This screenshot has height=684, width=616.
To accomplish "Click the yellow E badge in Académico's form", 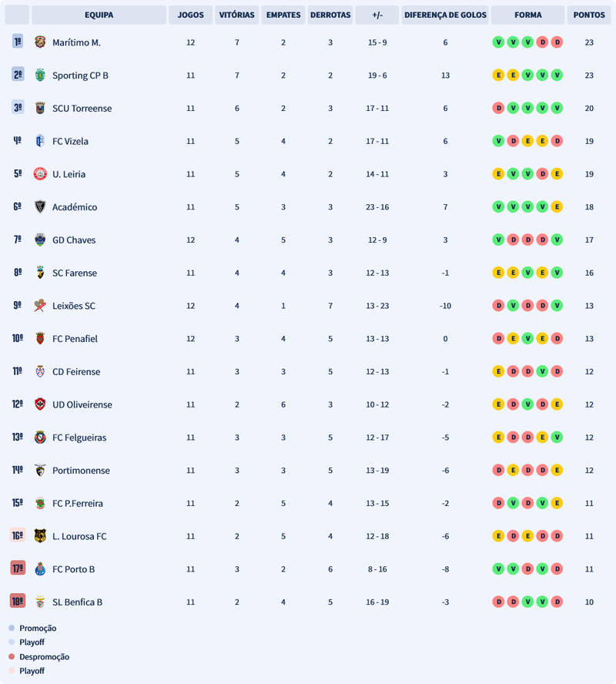I will 557,207.
